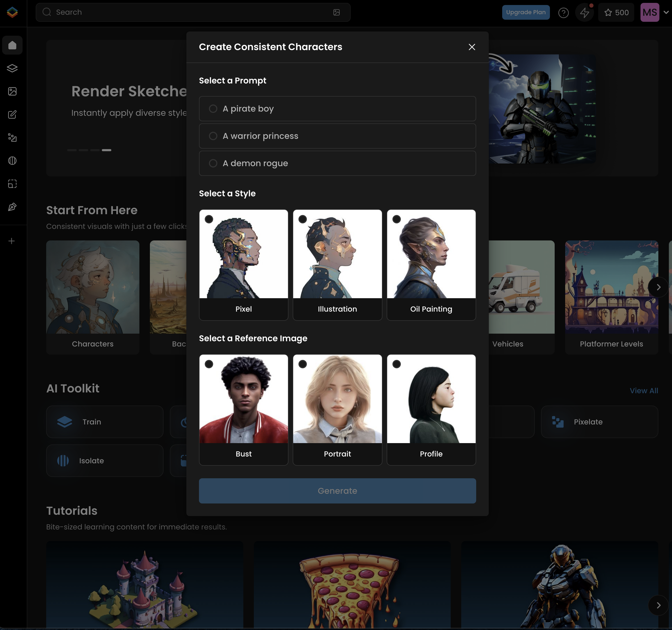Open the Pixelate tool card

point(599,422)
